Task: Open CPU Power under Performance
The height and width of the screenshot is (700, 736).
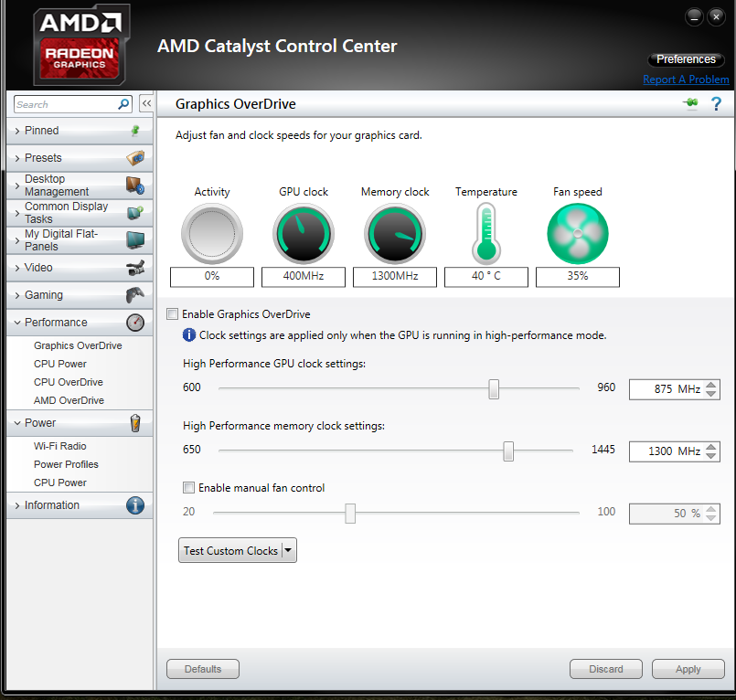Action: (60, 364)
